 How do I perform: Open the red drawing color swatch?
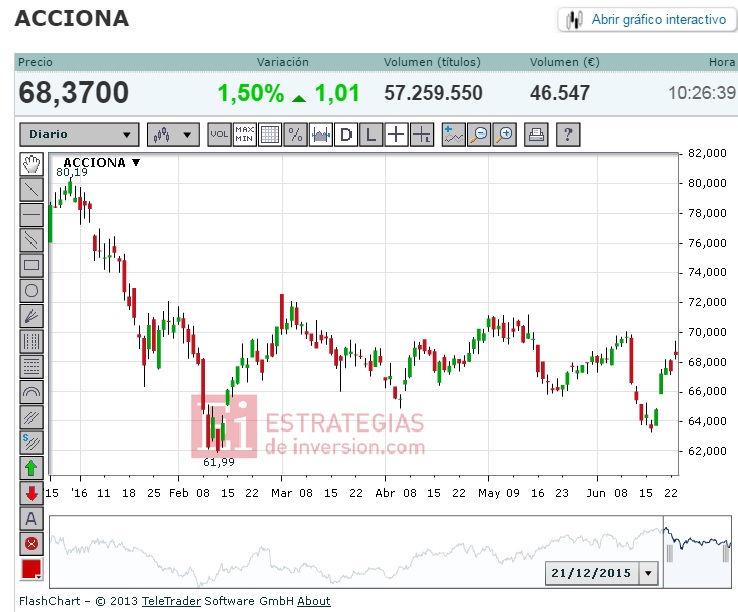click(32, 569)
